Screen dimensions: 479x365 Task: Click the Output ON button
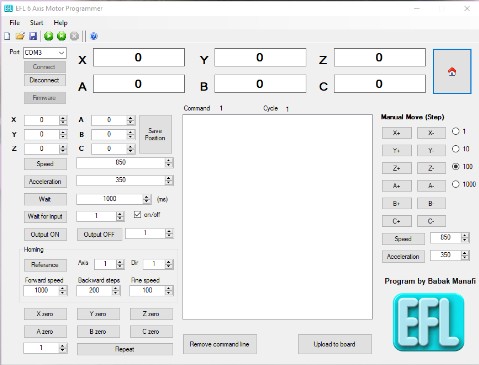[45, 234]
